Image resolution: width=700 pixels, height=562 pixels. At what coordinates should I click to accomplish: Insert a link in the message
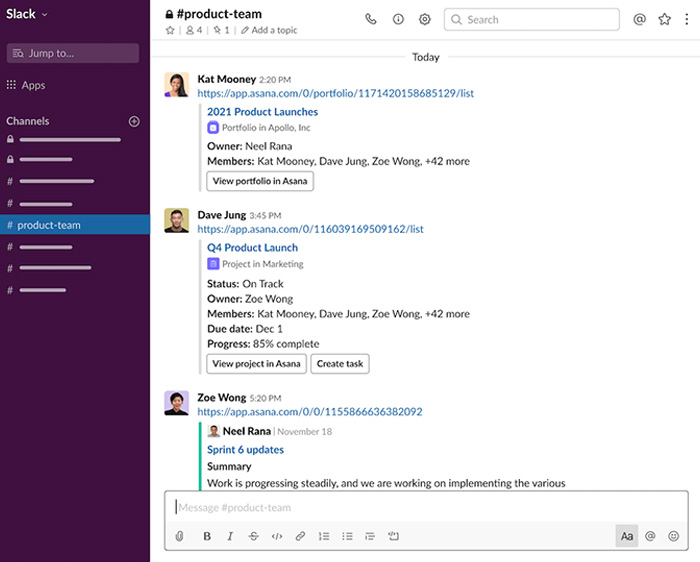point(300,536)
